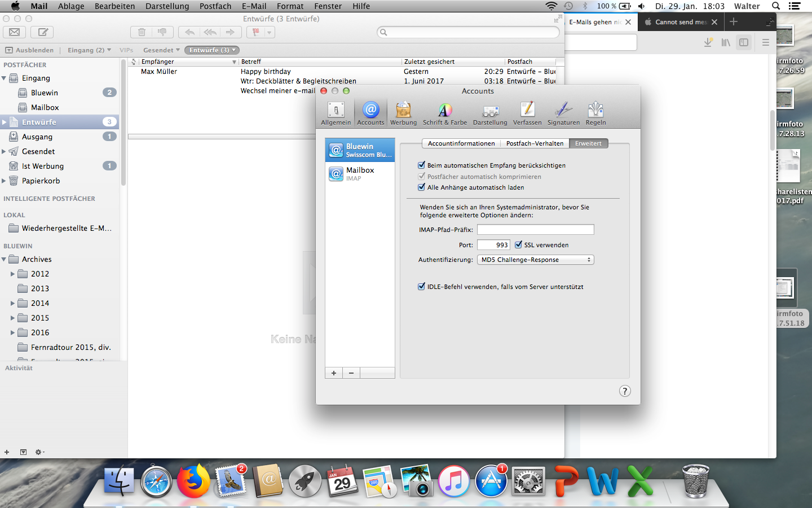Open the Regeln rules preferences
The width and height of the screenshot is (812, 508).
pyautogui.click(x=595, y=113)
